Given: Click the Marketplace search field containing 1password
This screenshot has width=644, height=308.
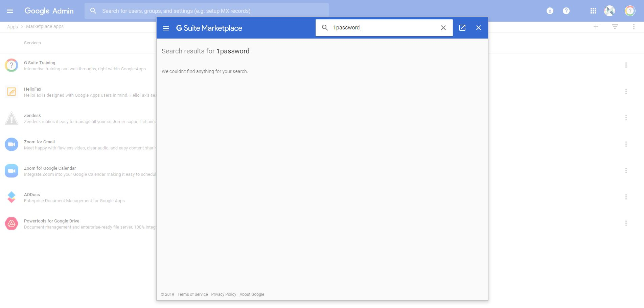Looking at the screenshot, I should pos(384,28).
